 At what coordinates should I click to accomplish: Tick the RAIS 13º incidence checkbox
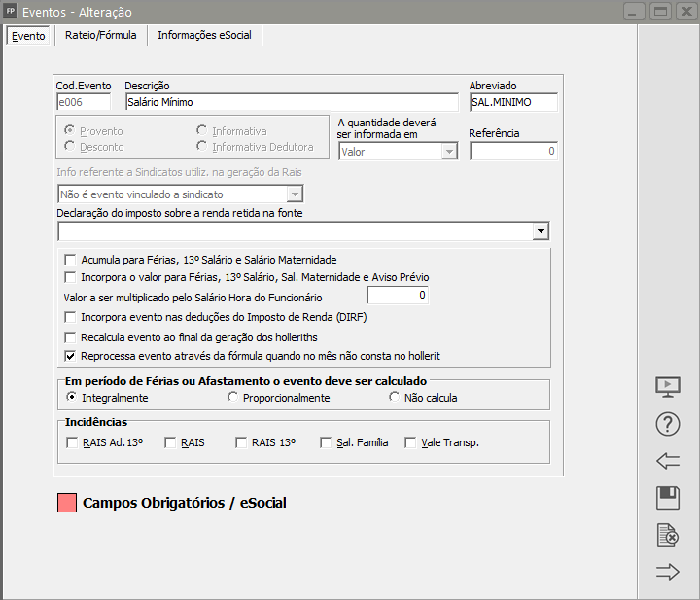pos(241,442)
